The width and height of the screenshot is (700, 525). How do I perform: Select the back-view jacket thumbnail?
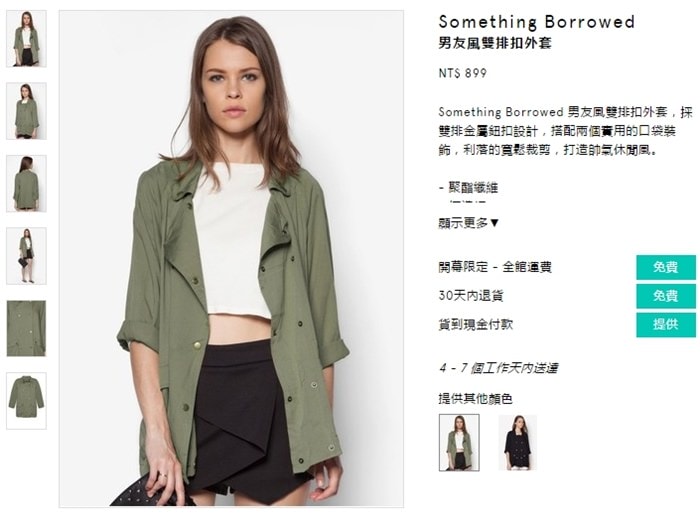[26, 183]
